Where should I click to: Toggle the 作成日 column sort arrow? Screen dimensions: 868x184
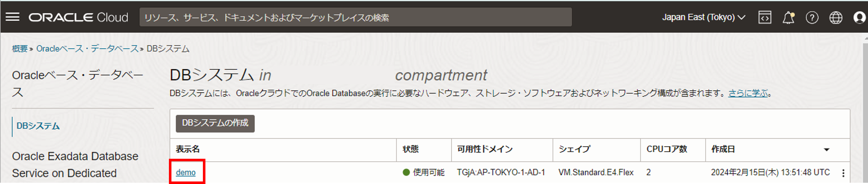[826, 150]
